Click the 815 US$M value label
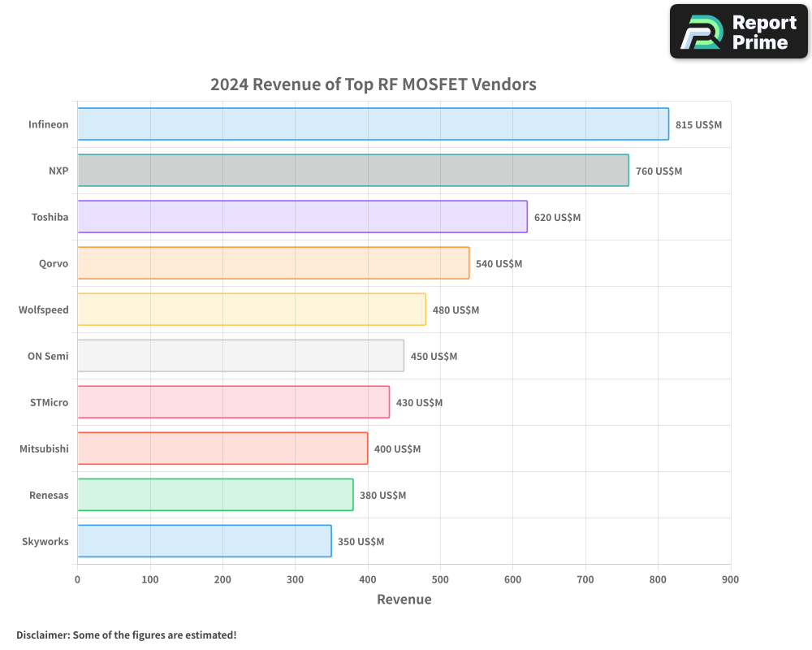The width and height of the screenshot is (812, 650). 699,124
